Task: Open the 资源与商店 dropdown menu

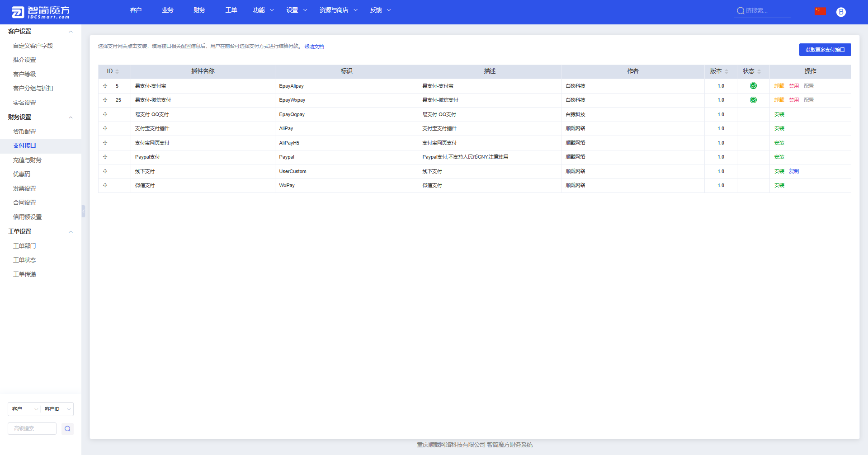Action: click(x=339, y=10)
